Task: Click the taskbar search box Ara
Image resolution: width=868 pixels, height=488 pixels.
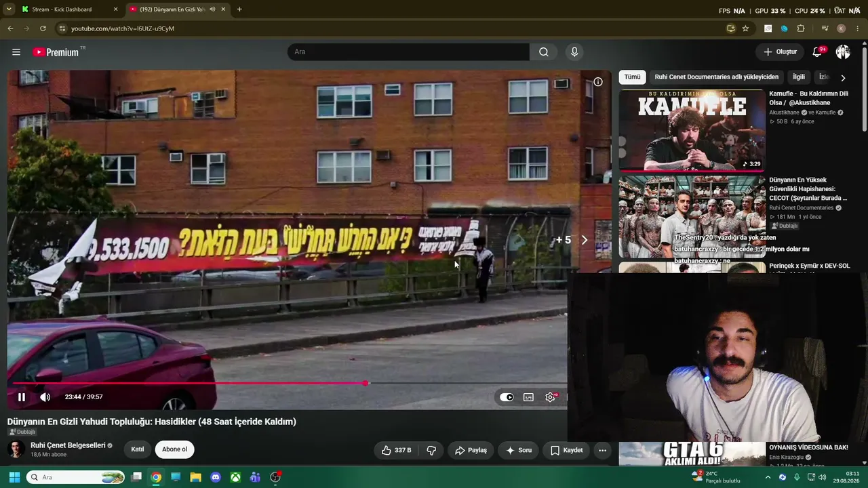Action: pos(76,477)
